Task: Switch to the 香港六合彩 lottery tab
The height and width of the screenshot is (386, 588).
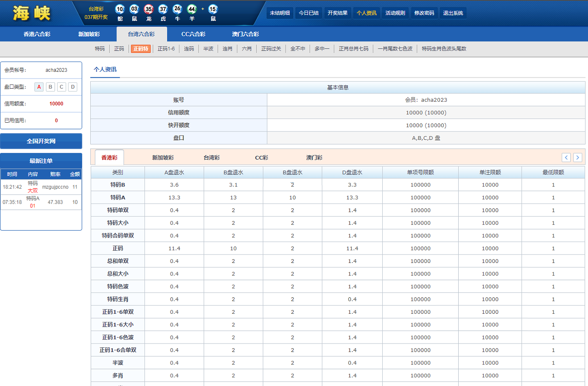Action: (37, 34)
